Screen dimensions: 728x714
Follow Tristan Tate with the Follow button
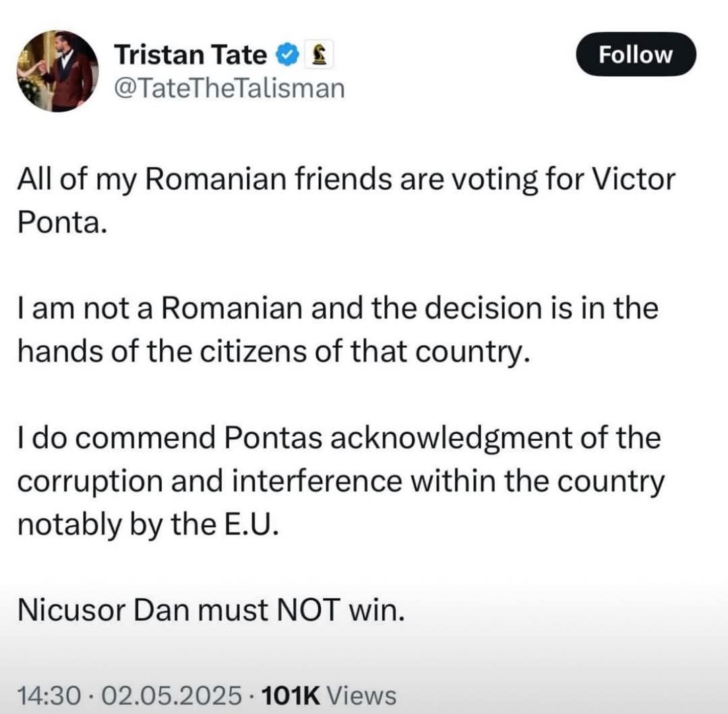tap(636, 55)
